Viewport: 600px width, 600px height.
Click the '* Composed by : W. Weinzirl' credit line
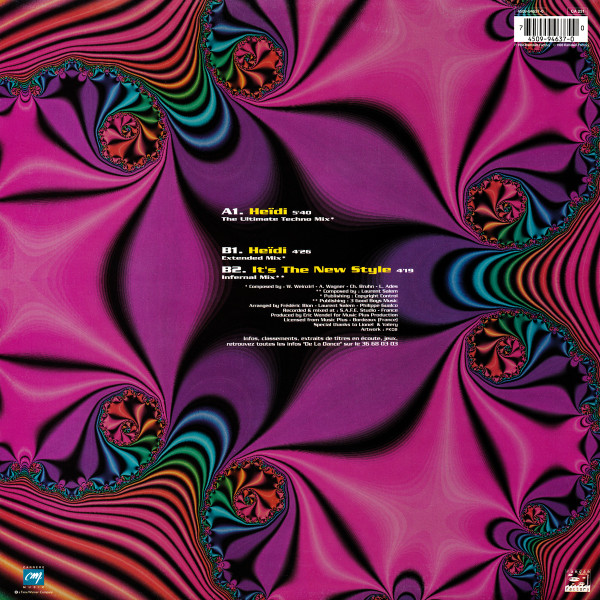pos(321,286)
